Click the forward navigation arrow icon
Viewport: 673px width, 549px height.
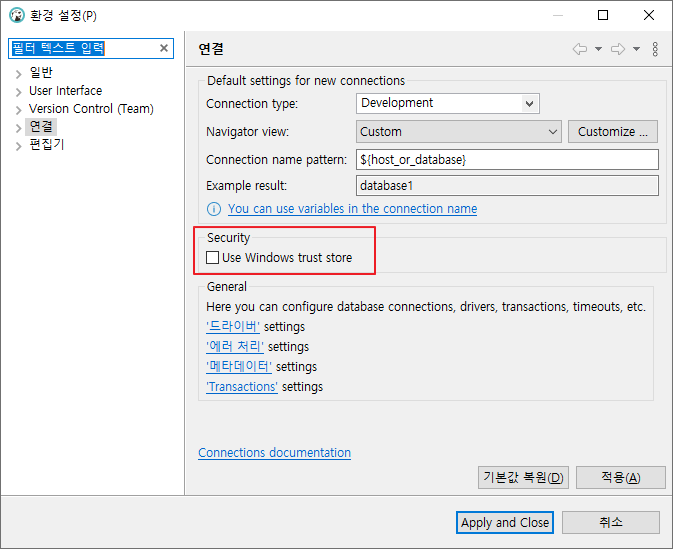pyautogui.click(x=618, y=49)
